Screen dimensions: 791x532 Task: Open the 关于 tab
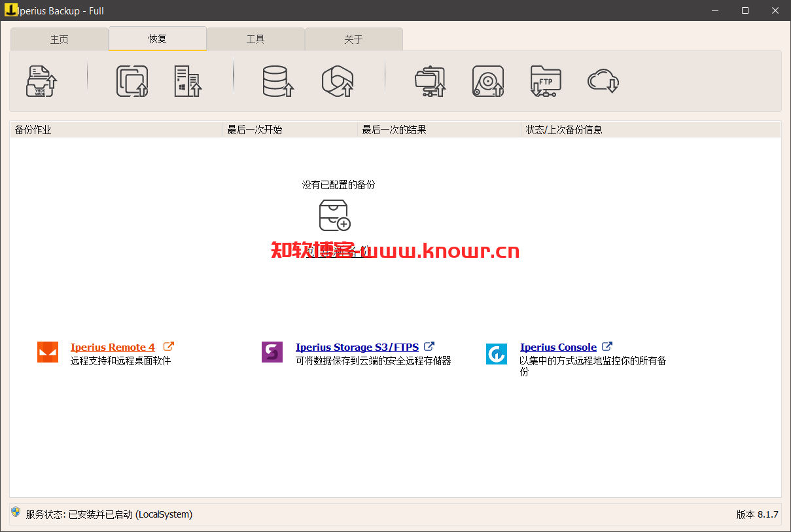point(354,39)
